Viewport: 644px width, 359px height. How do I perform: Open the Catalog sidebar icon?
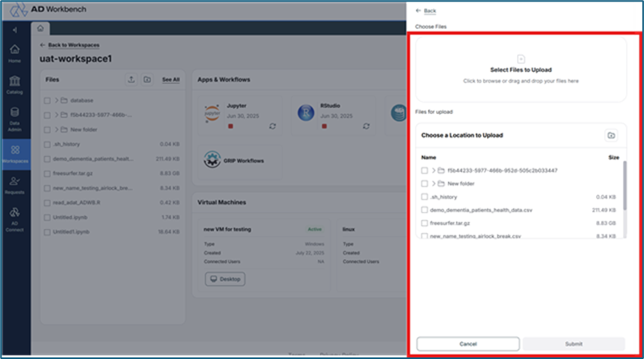[x=15, y=86]
